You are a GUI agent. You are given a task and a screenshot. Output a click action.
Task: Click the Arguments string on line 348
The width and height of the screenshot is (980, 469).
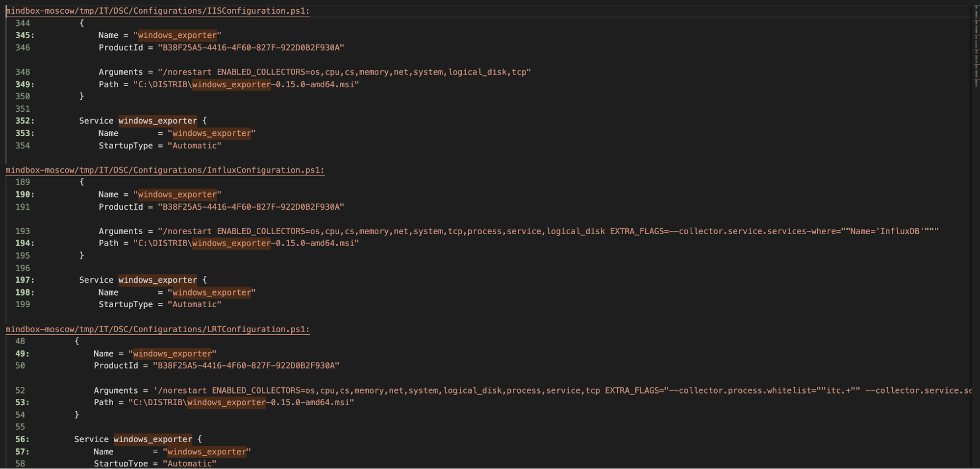pos(343,72)
